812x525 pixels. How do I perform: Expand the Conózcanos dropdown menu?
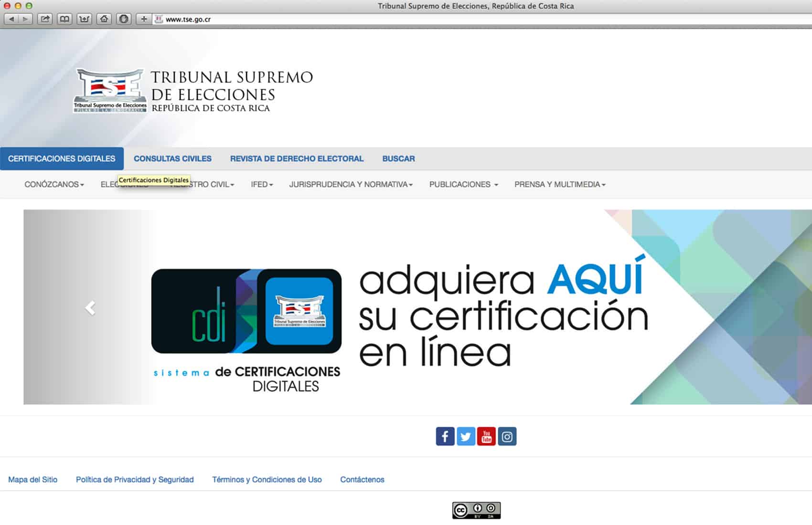pos(54,184)
